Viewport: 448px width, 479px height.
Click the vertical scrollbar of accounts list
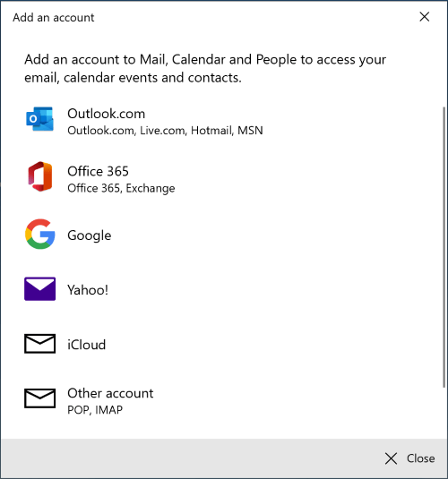coord(444,247)
